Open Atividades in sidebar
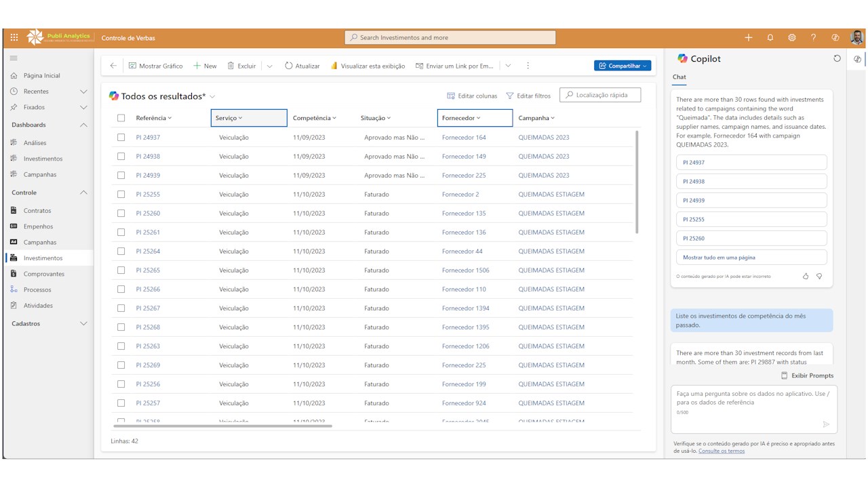The width and height of the screenshot is (868, 488). (x=38, y=306)
